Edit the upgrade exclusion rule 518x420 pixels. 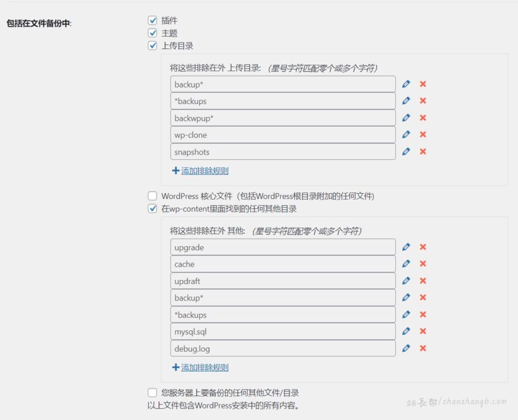point(407,247)
